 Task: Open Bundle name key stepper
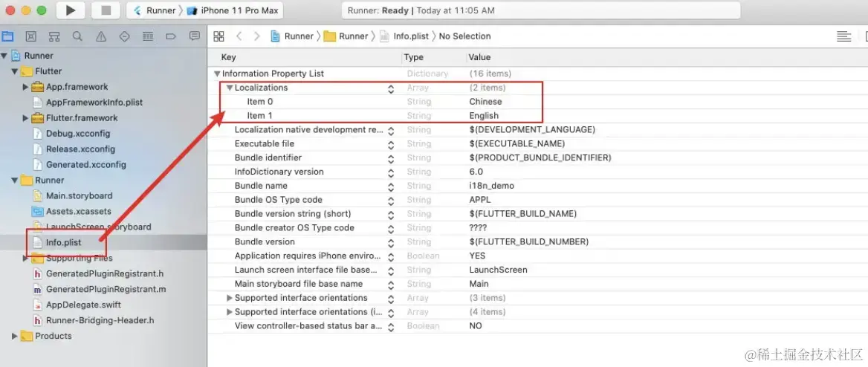391,186
